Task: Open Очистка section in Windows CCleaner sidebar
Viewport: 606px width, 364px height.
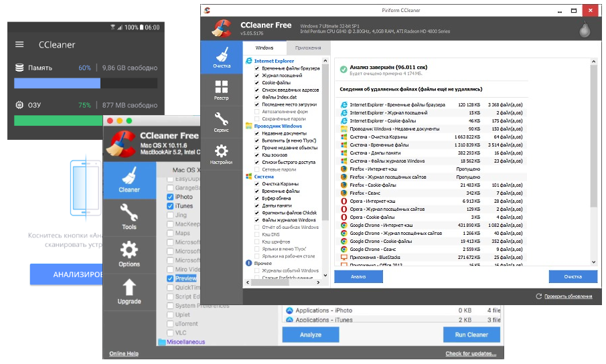Action: 222,58
